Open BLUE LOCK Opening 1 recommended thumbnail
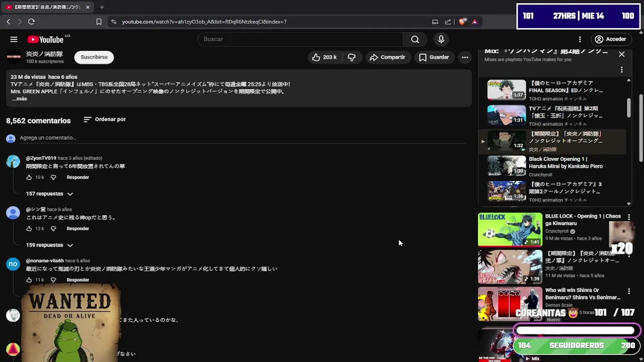 click(510, 230)
